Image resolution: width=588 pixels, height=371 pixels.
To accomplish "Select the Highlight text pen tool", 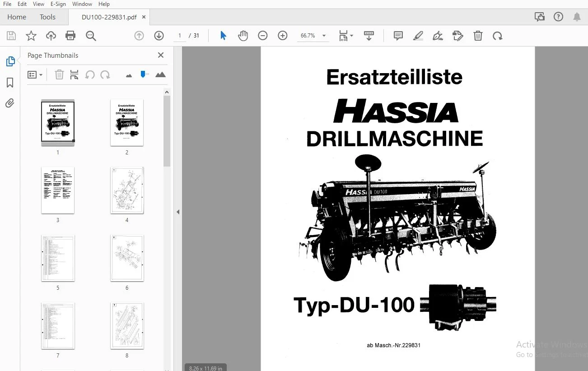I will pyautogui.click(x=418, y=36).
